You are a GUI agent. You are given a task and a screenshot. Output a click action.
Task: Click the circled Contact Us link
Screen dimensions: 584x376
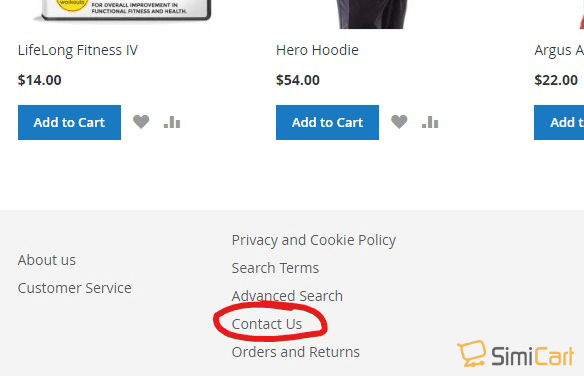tap(267, 324)
